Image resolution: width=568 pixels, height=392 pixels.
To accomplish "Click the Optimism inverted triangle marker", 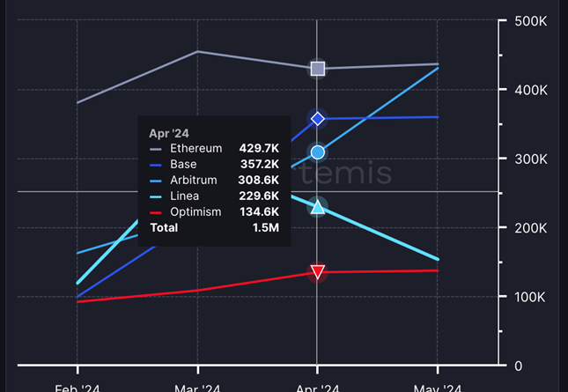I will pyautogui.click(x=318, y=272).
